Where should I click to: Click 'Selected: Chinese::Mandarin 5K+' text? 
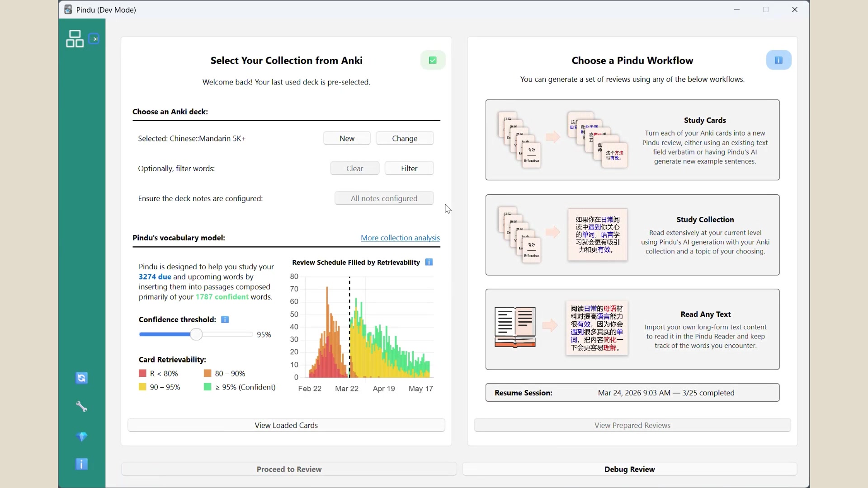192,138
